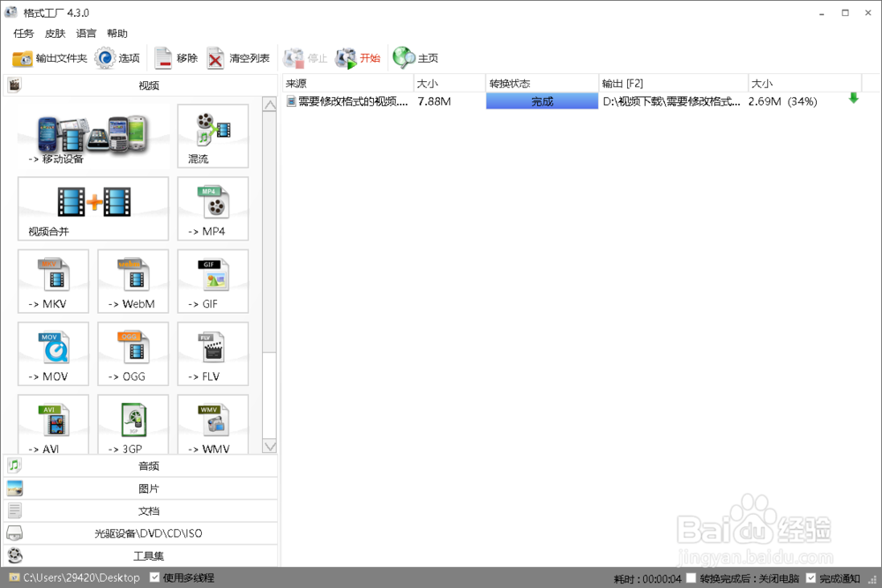The image size is (882, 588).
Task: Click the 7.88M source size cell
Action: pos(434,101)
